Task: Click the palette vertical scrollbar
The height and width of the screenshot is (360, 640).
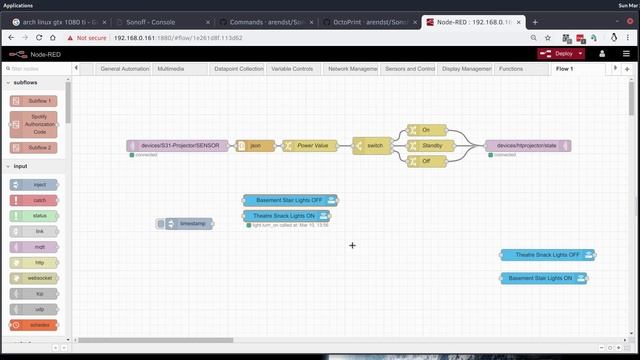Action: [68, 102]
